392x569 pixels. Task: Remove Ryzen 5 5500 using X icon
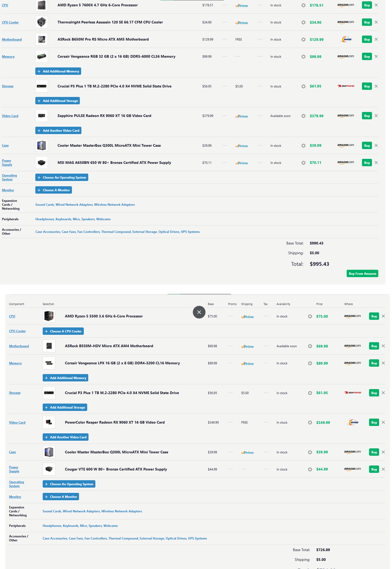(383, 316)
